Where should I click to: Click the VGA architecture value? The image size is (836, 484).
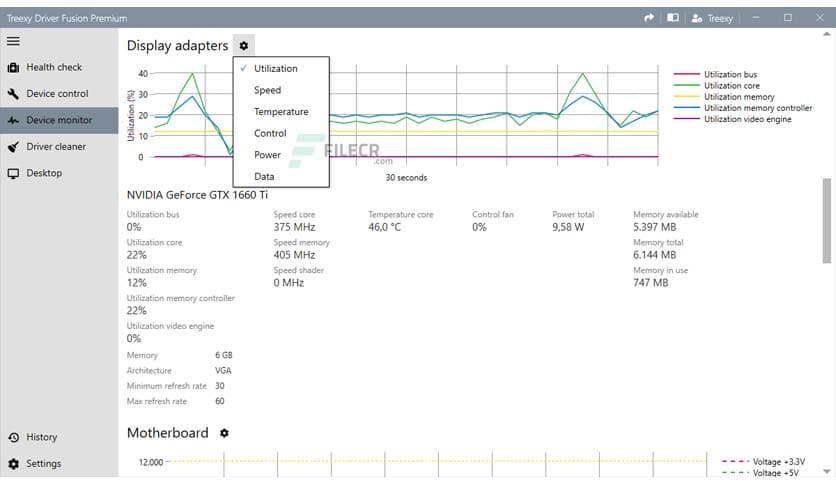(223, 370)
